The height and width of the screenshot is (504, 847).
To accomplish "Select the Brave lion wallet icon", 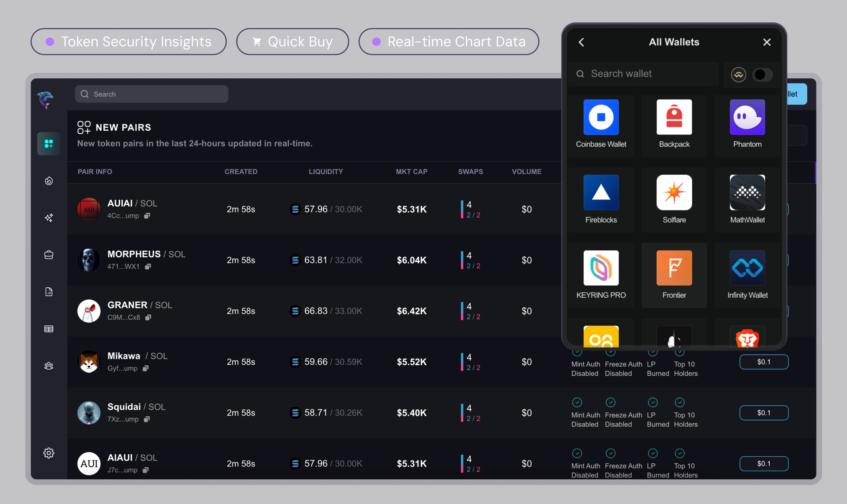I will pos(747,337).
